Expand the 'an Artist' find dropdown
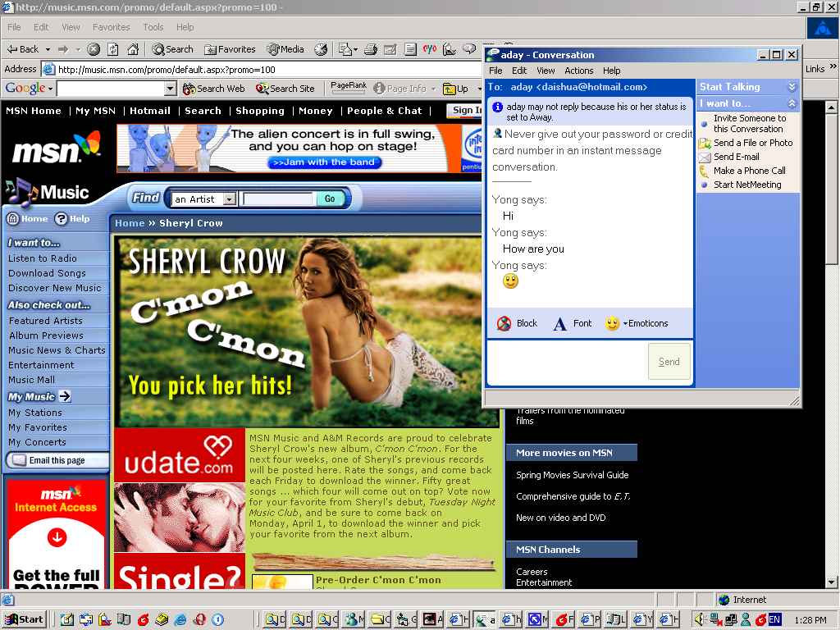840x630 pixels. (x=229, y=199)
